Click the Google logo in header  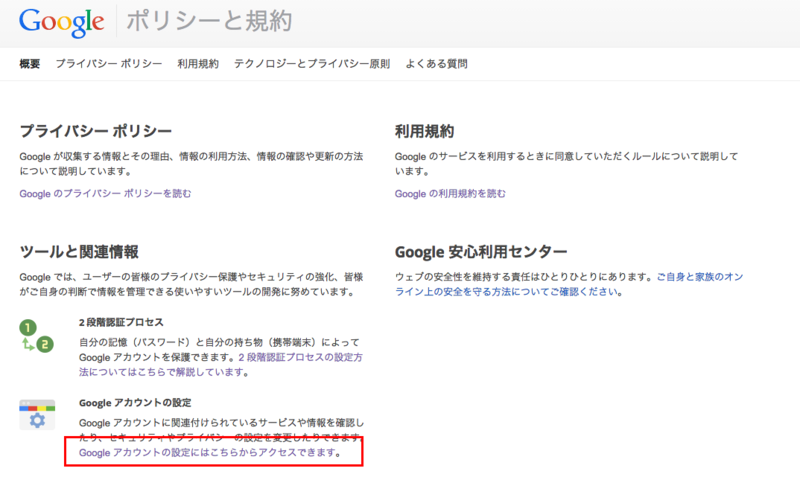62,22
